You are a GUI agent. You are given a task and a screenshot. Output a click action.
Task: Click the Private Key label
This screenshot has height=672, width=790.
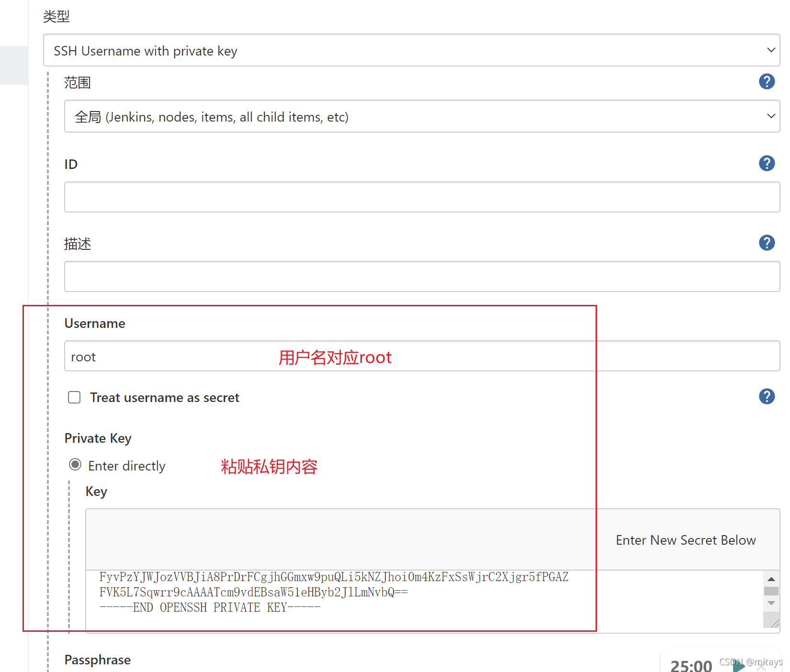98,438
